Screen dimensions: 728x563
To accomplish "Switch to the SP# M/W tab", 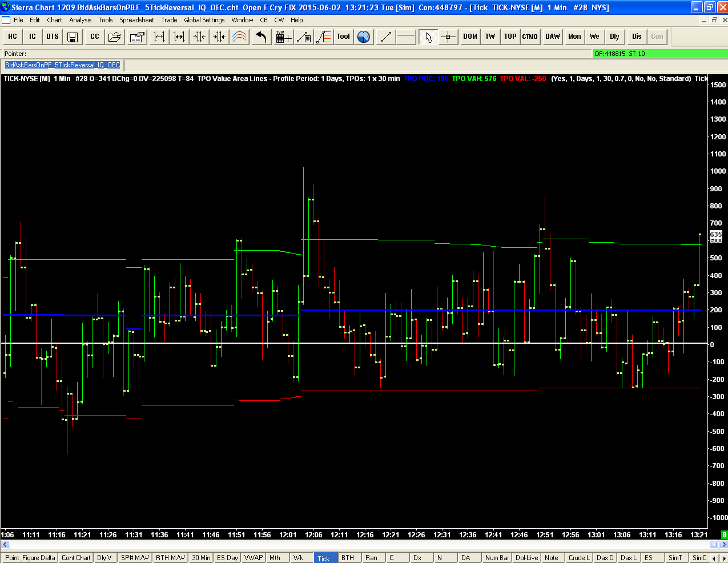I will point(135,558).
